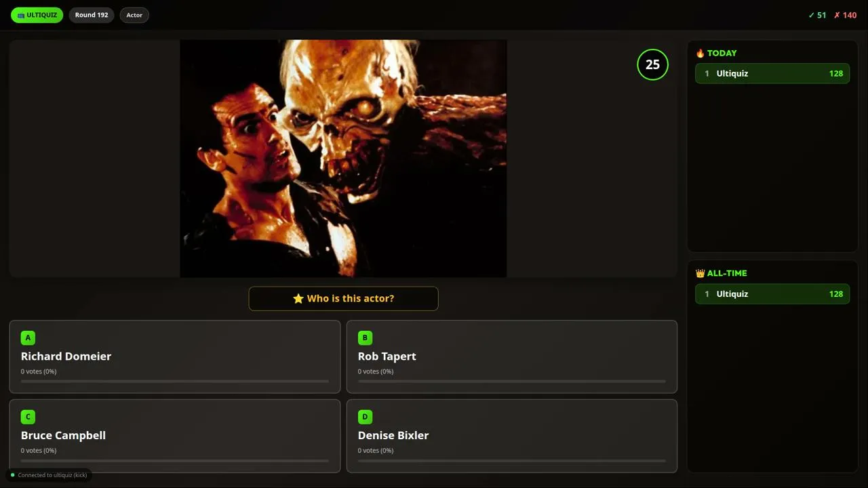Click the crown icon next to ALL-TIME

click(701, 273)
